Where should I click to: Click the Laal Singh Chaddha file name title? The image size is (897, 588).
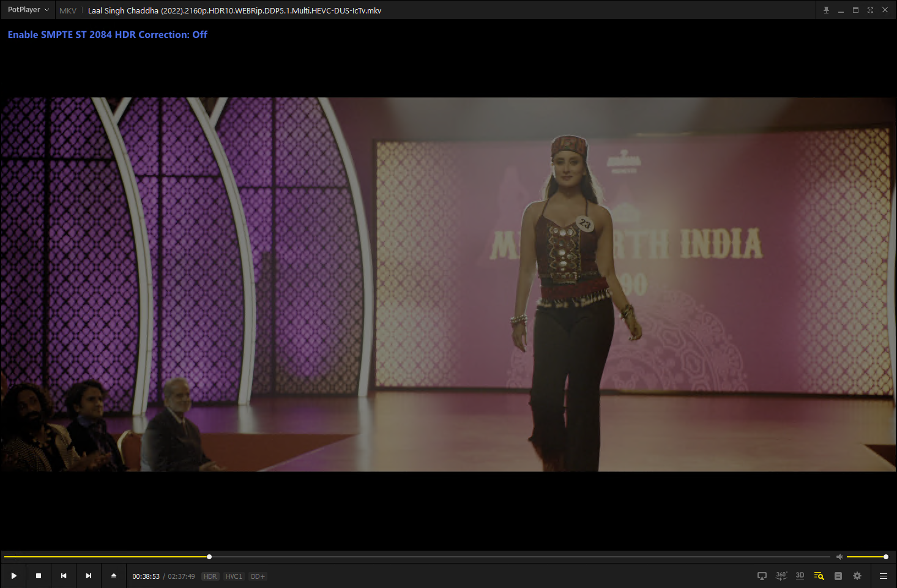tap(234, 10)
